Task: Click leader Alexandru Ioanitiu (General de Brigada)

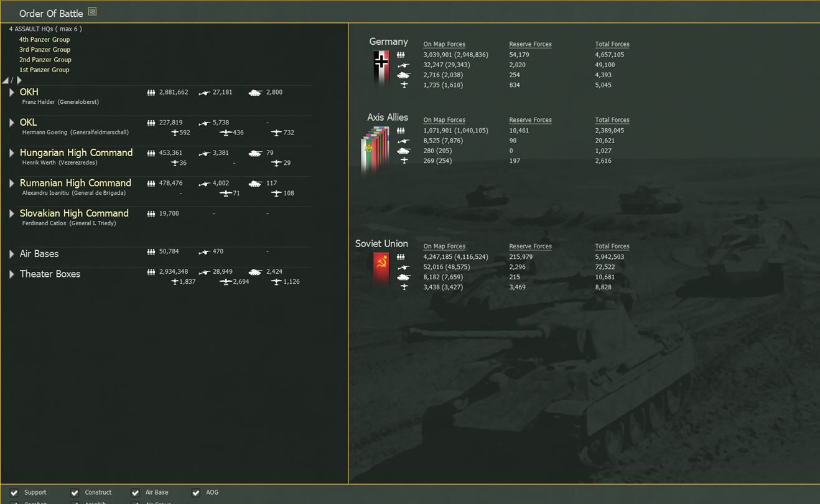Action: (x=74, y=194)
